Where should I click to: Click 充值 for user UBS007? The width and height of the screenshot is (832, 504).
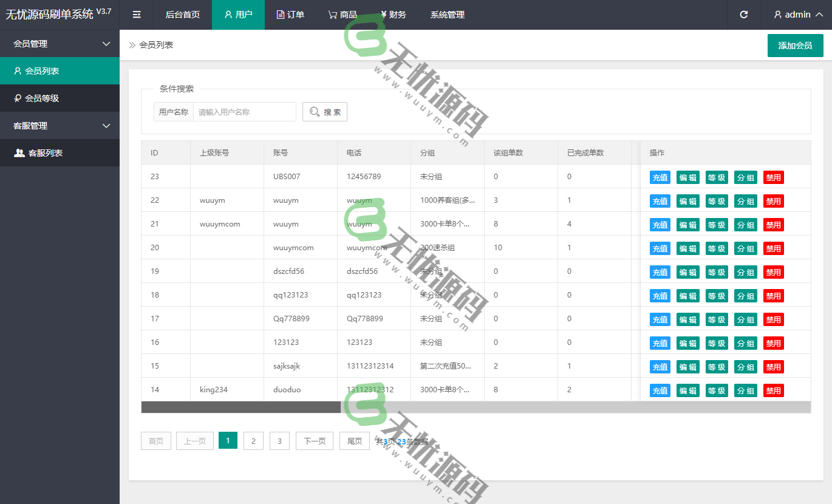point(660,177)
